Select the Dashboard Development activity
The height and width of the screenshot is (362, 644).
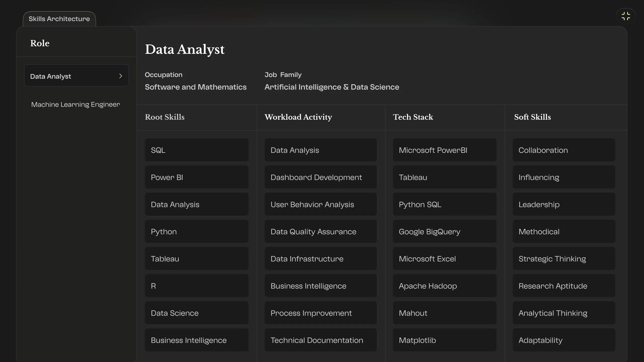point(320,177)
